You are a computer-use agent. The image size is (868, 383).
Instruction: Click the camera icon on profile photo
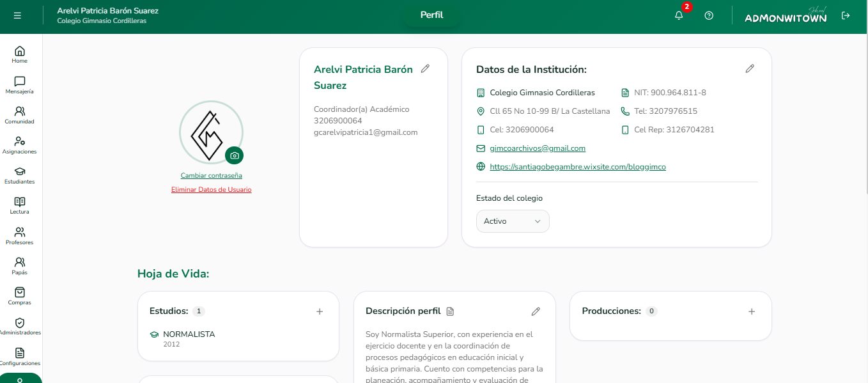tap(235, 155)
